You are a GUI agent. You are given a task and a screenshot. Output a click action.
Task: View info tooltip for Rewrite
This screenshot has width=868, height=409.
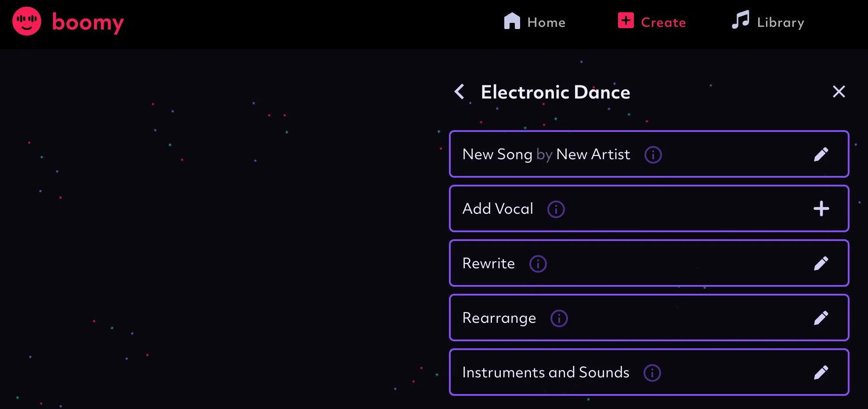538,264
